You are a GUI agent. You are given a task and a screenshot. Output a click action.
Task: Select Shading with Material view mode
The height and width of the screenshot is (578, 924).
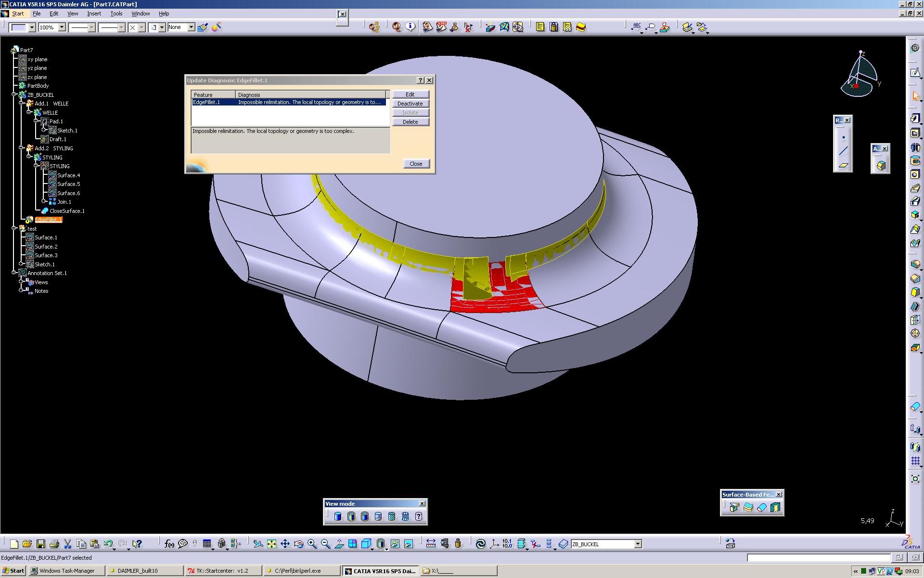[391, 516]
